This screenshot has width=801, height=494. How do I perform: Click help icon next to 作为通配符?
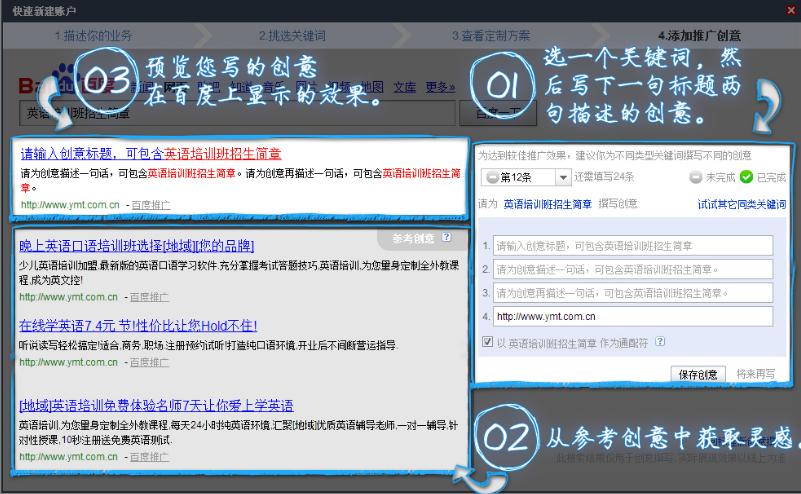pyautogui.click(x=660, y=341)
